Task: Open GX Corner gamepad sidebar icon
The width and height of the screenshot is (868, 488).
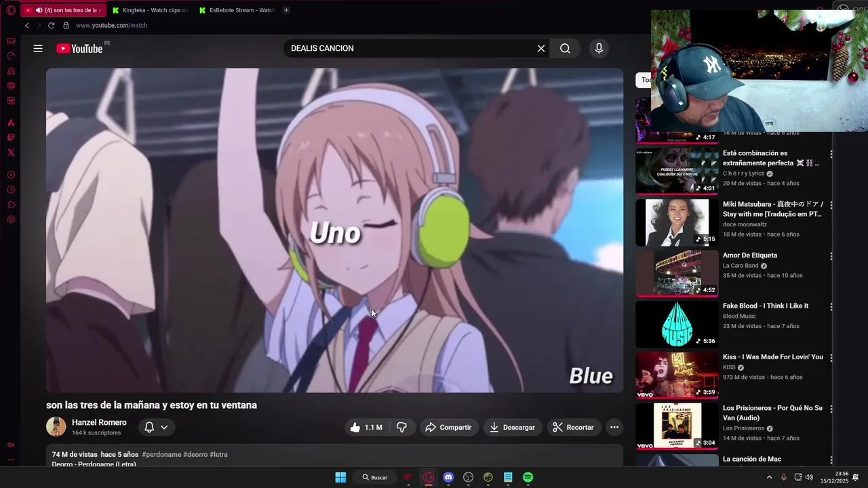Action: coord(11,41)
